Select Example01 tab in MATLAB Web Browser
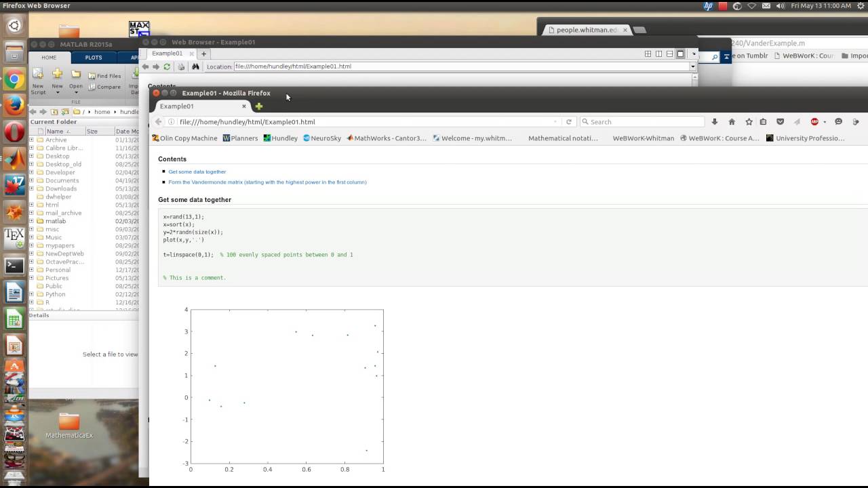868x488 pixels. tap(167, 54)
